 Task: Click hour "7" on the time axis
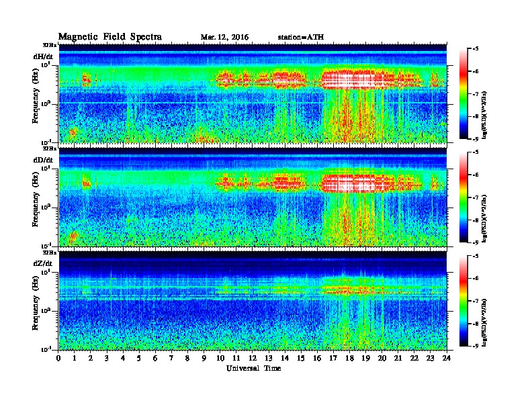coord(172,358)
